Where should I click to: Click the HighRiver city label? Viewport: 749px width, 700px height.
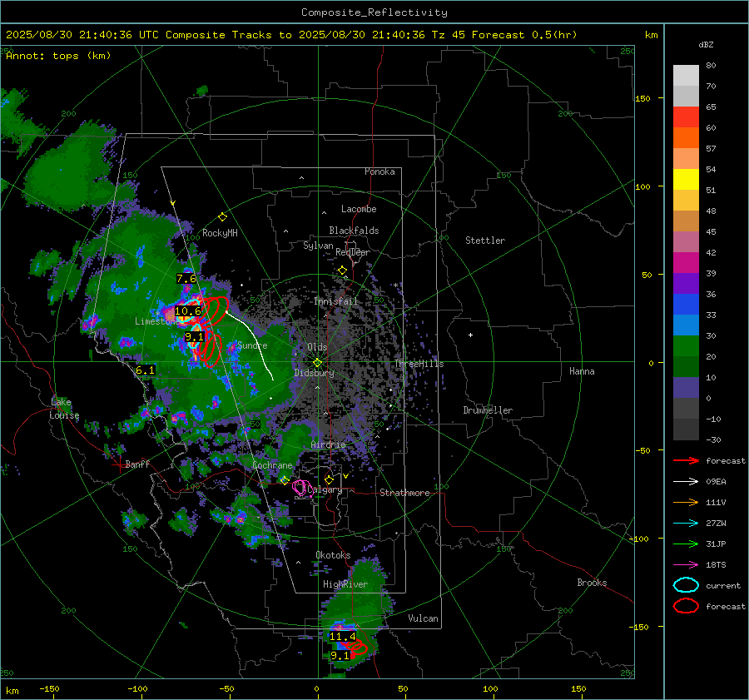tap(345, 584)
